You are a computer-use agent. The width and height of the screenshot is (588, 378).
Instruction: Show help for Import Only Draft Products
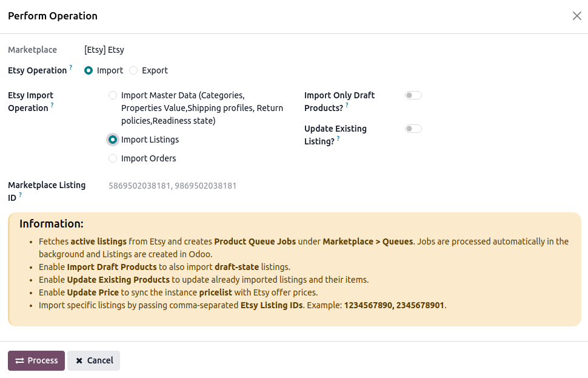347,105
